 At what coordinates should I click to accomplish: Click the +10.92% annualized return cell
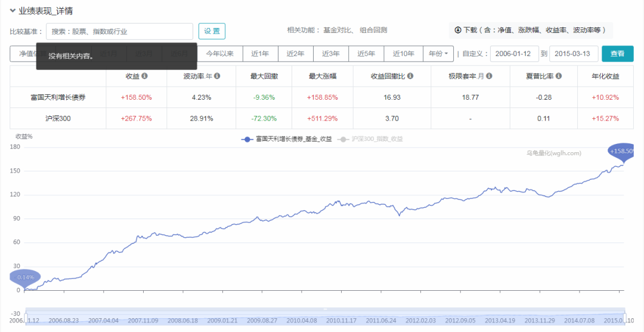[605, 97]
